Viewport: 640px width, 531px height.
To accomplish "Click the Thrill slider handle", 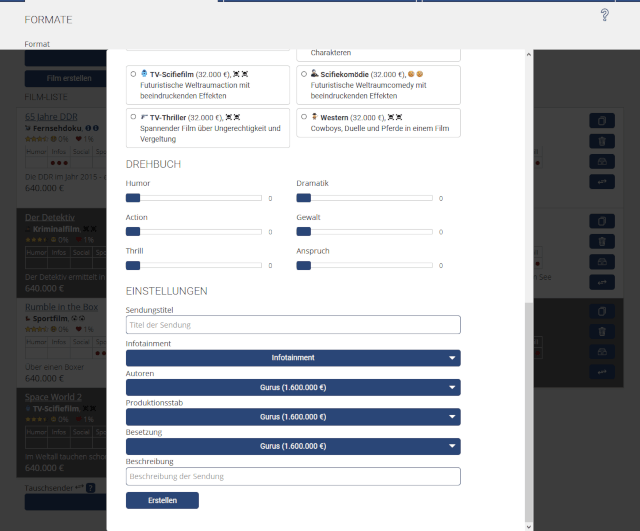I will point(133,266).
